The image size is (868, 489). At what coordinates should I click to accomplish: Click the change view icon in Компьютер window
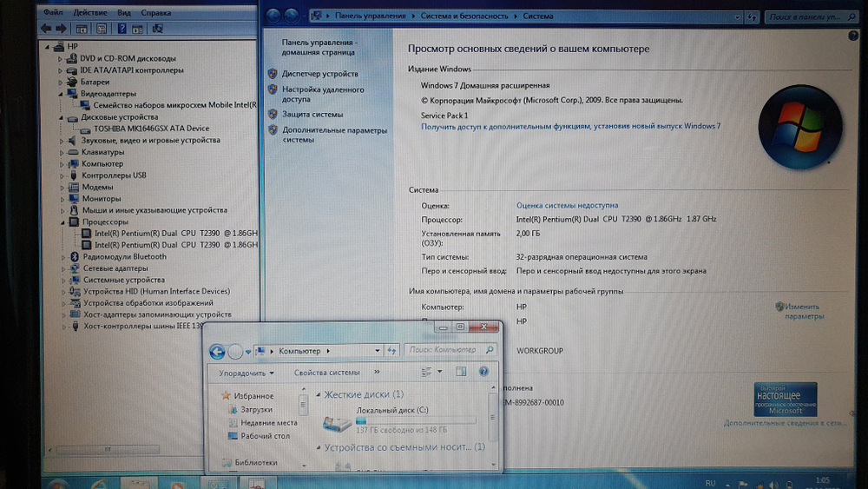coord(426,372)
